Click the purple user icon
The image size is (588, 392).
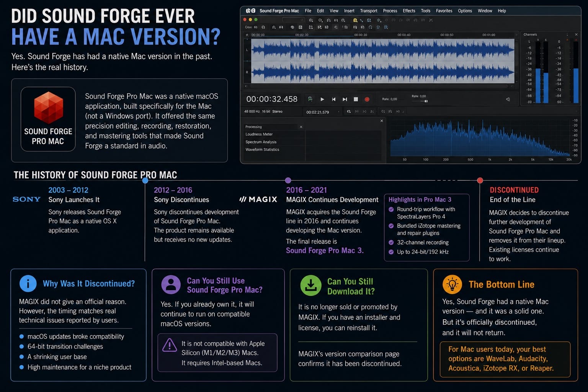tap(171, 285)
